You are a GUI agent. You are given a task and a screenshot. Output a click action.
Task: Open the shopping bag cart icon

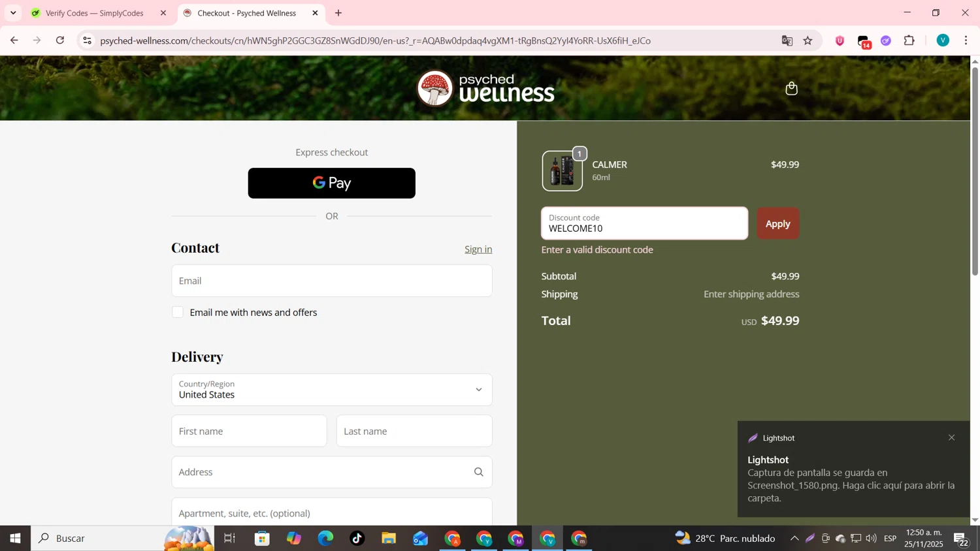coord(791,88)
